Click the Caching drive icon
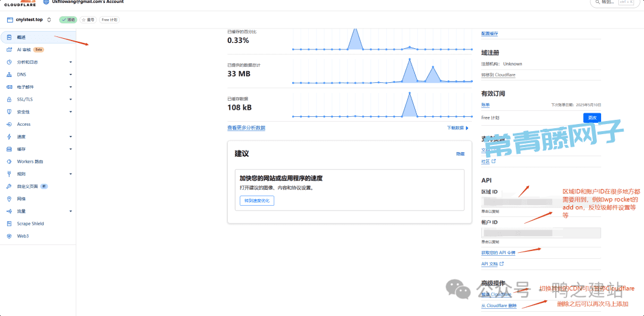The width and height of the screenshot is (644, 316). point(9,149)
